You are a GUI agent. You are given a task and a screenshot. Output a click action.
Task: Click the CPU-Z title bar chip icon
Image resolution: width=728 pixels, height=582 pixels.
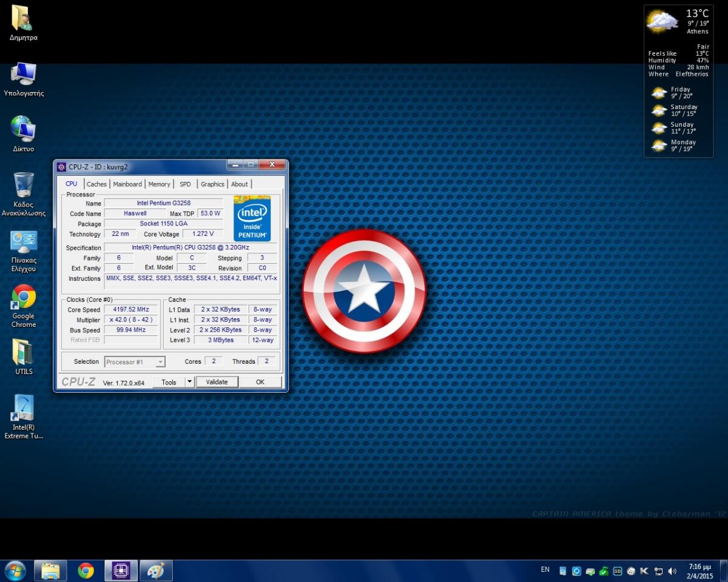pyautogui.click(x=61, y=167)
